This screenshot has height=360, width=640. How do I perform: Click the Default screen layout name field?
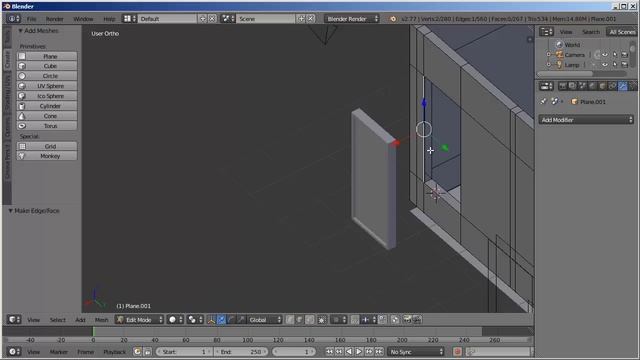[167, 19]
